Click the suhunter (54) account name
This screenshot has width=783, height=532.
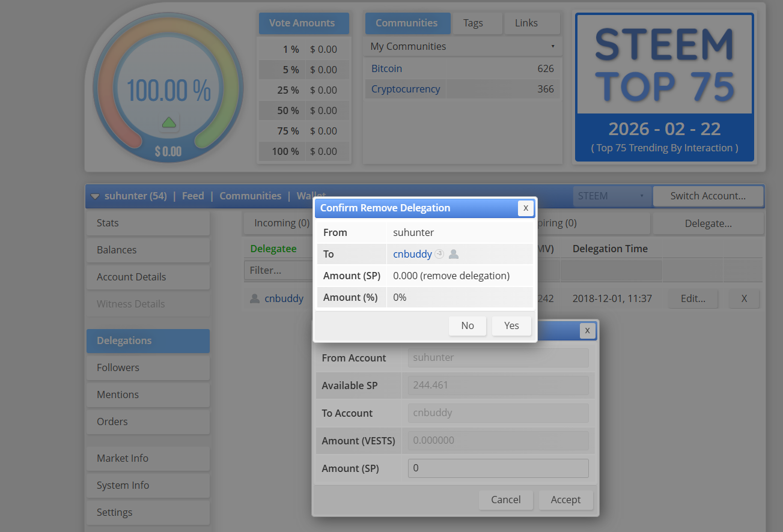[x=135, y=196]
